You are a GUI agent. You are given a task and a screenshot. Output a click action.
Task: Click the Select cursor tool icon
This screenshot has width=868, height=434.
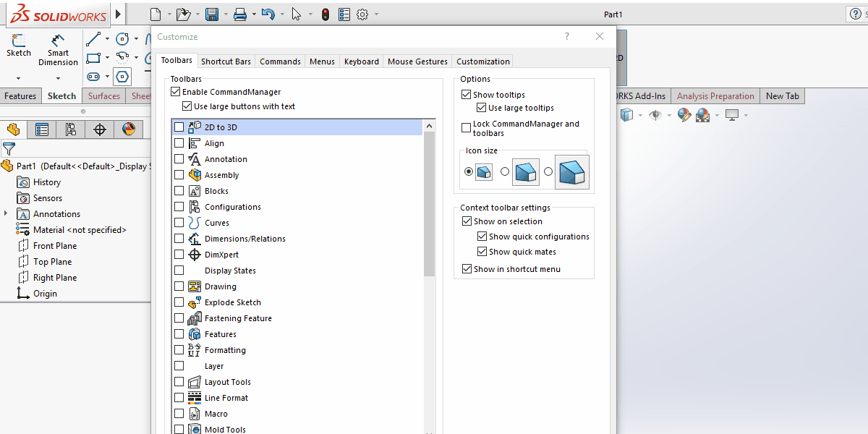point(296,14)
